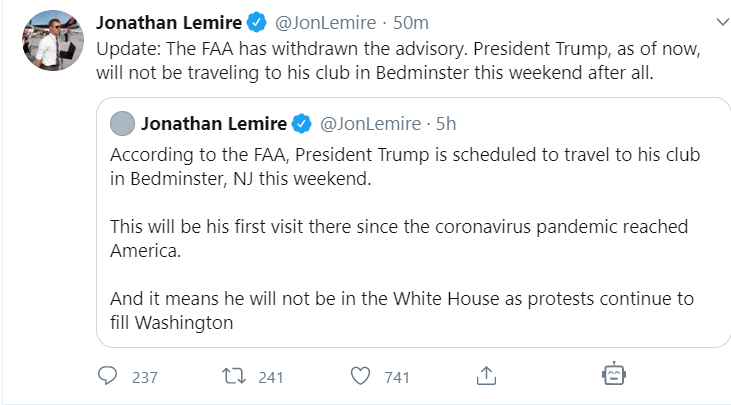
Task: Retweet this tweet using the retweet icon
Action: (233, 377)
